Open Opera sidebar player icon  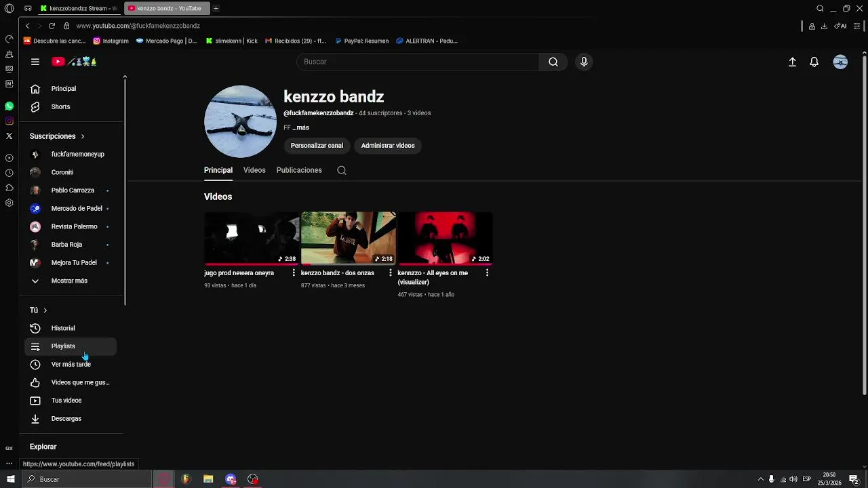coord(9,158)
